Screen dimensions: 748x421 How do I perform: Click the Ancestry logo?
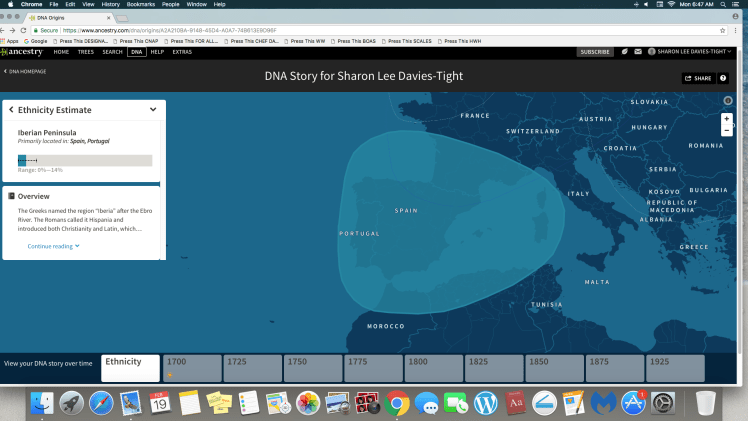[23, 51]
